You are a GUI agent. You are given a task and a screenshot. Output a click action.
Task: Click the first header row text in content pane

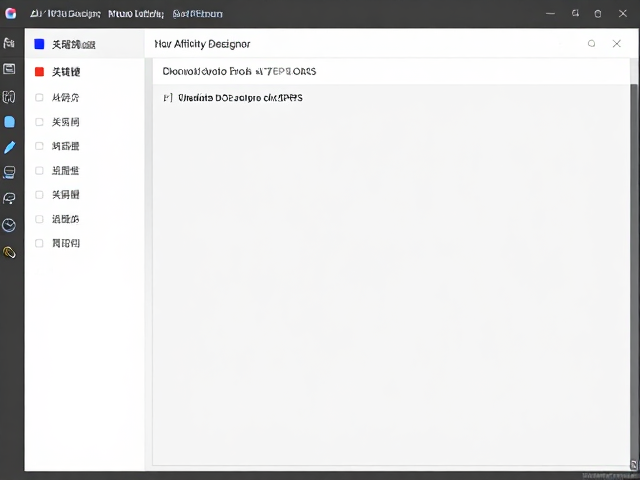[239, 71]
